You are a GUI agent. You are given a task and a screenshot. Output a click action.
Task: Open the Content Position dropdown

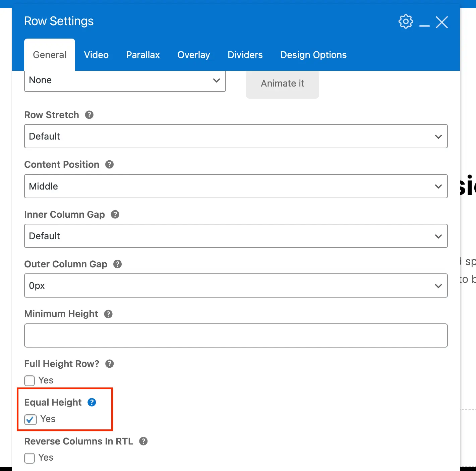pyautogui.click(x=236, y=186)
